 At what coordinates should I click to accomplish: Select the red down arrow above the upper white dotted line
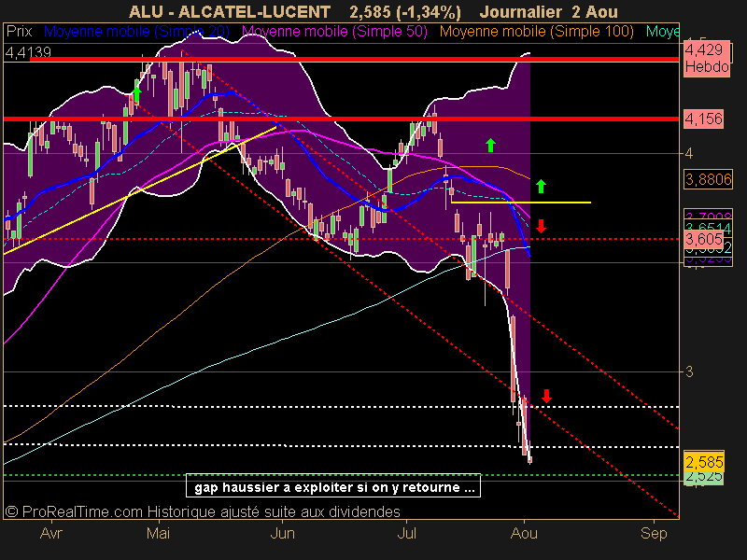tap(546, 396)
